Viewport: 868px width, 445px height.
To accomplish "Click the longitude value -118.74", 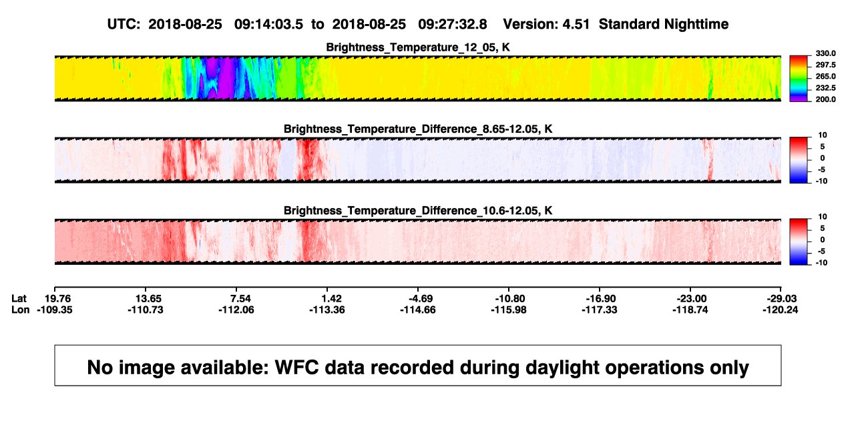I will click(x=692, y=310).
